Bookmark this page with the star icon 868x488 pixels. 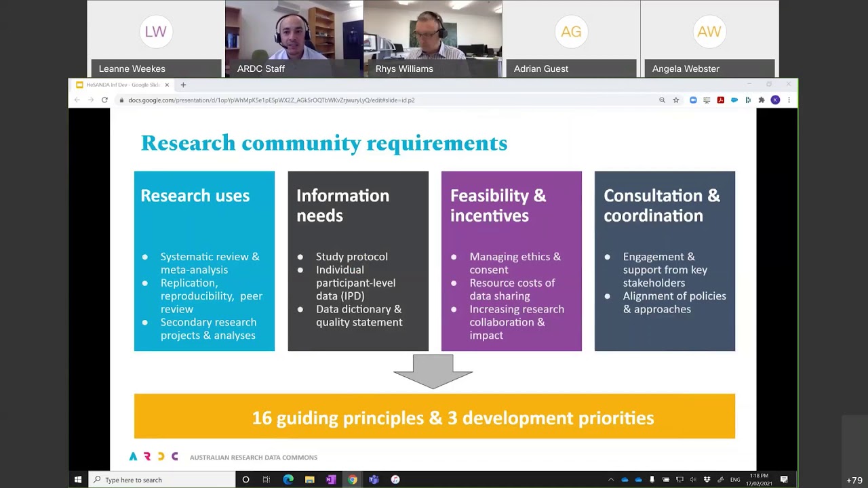click(x=676, y=100)
